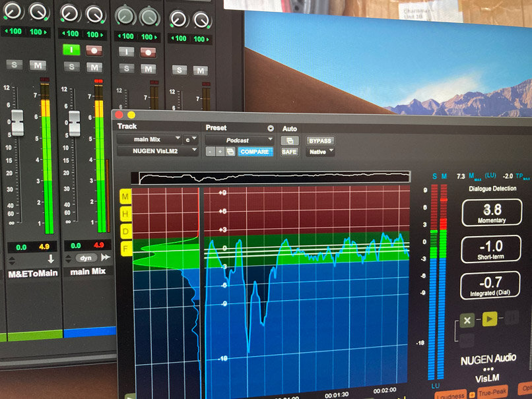Mute the main Mix track
The image size is (532, 399).
pos(94,68)
